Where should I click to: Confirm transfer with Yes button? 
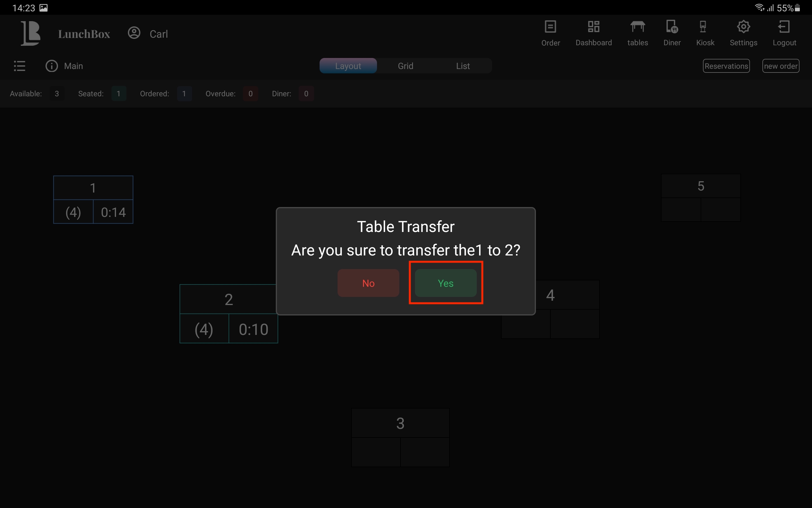pyautogui.click(x=445, y=283)
